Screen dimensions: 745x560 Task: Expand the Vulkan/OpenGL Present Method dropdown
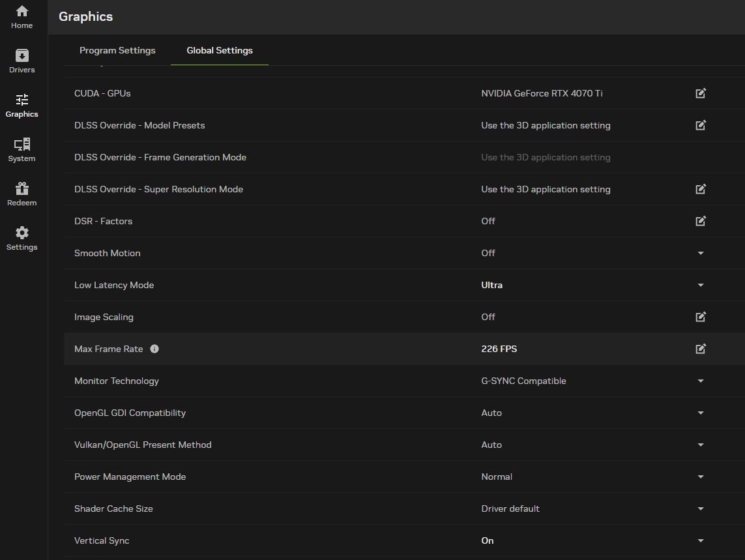click(x=701, y=445)
